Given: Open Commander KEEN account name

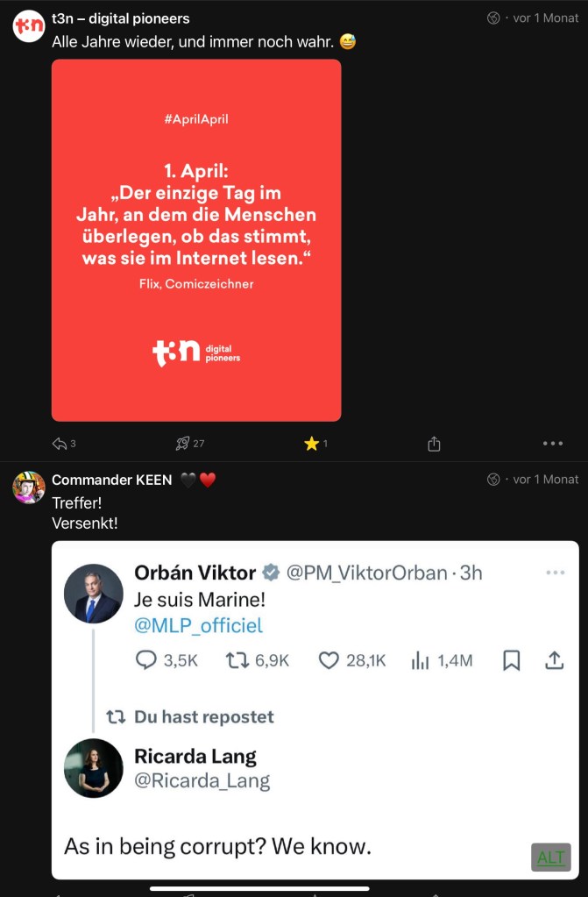Looking at the screenshot, I should pyautogui.click(x=112, y=480).
